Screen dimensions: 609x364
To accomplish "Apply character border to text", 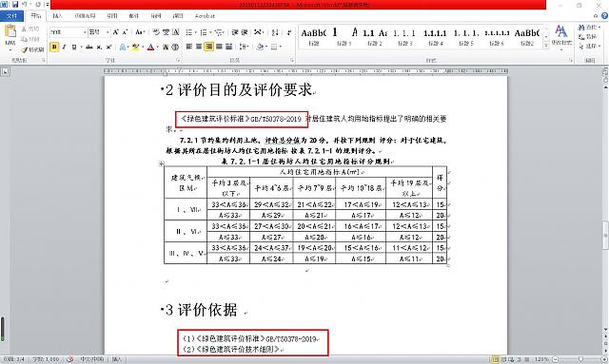I will [176, 32].
